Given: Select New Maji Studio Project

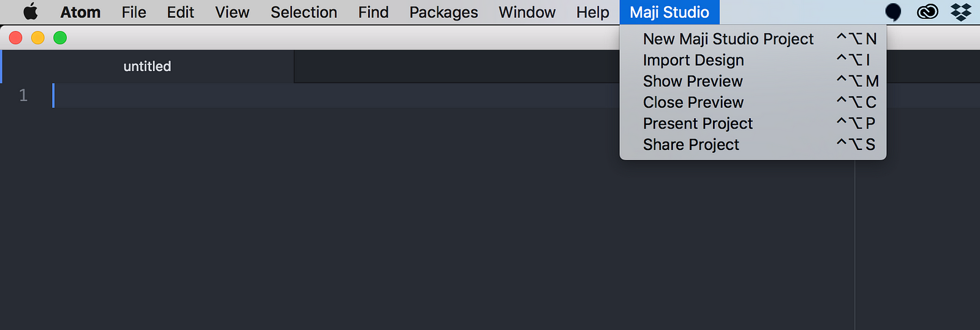Looking at the screenshot, I should pyautogui.click(x=753, y=39).
